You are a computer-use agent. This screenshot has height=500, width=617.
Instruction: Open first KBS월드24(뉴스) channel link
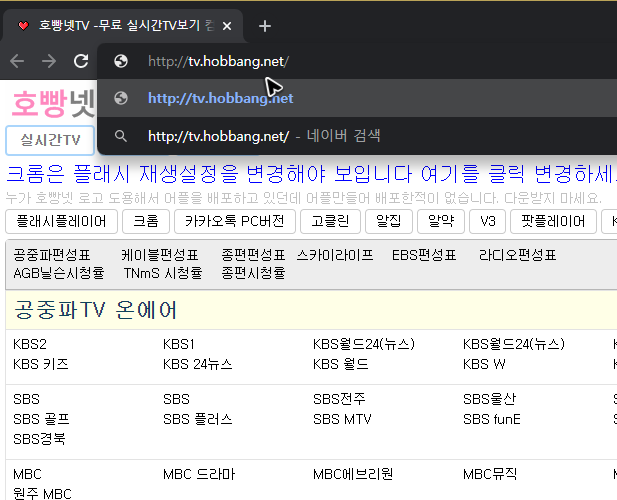click(364, 344)
